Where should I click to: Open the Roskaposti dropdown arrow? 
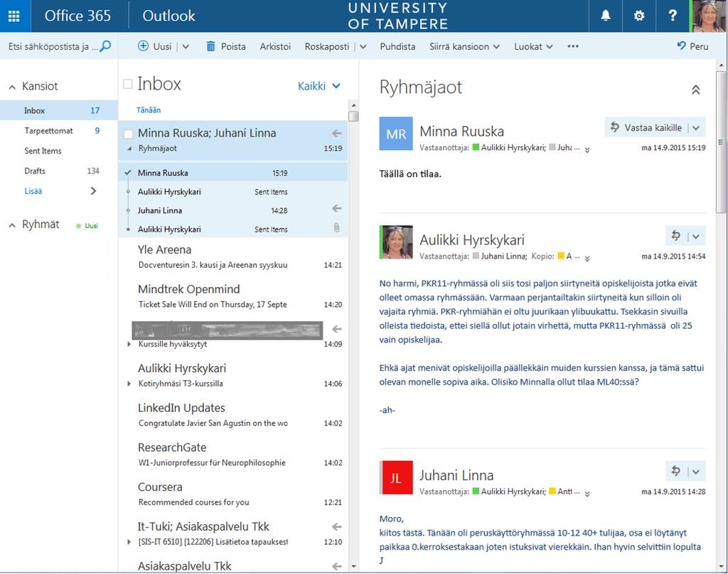pos(363,46)
